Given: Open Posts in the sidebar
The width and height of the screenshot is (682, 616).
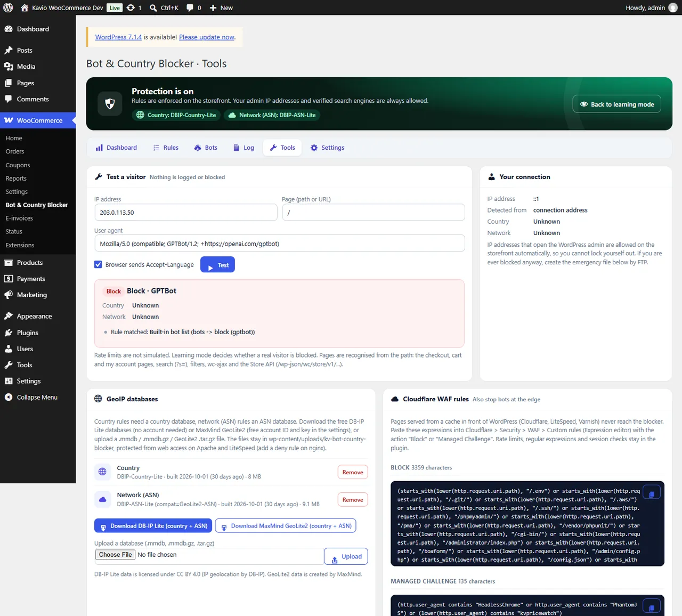Looking at the screenshot, I should coord(25,50).
